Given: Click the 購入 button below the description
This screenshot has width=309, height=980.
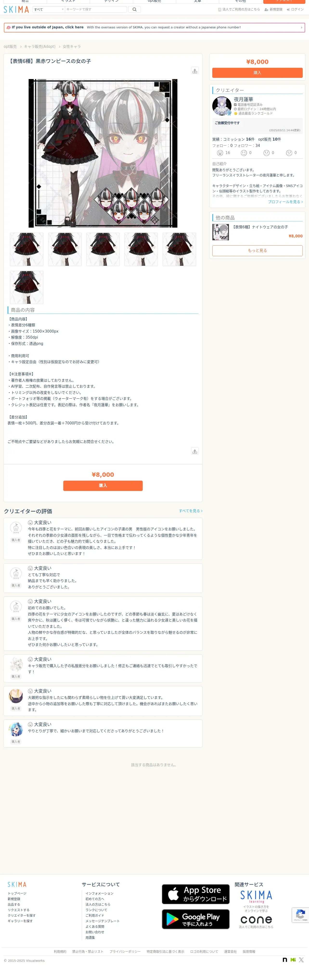Looking at the screenshot, I should coord(103,485).
